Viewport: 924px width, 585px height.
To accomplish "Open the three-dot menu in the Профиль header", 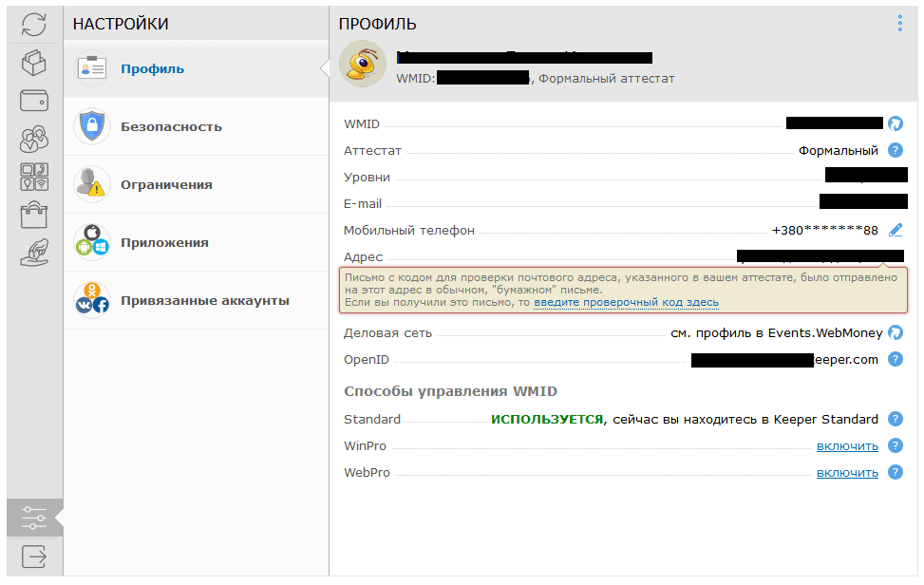I will (x=899, y=24).
